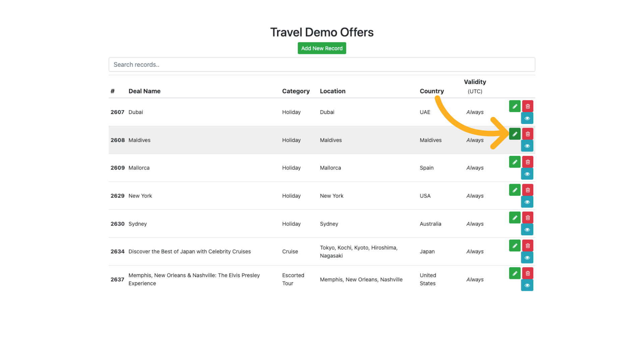Delete the New York record 2629
The width and height of the screenshot is (644, 362).
tap(528, 190)
